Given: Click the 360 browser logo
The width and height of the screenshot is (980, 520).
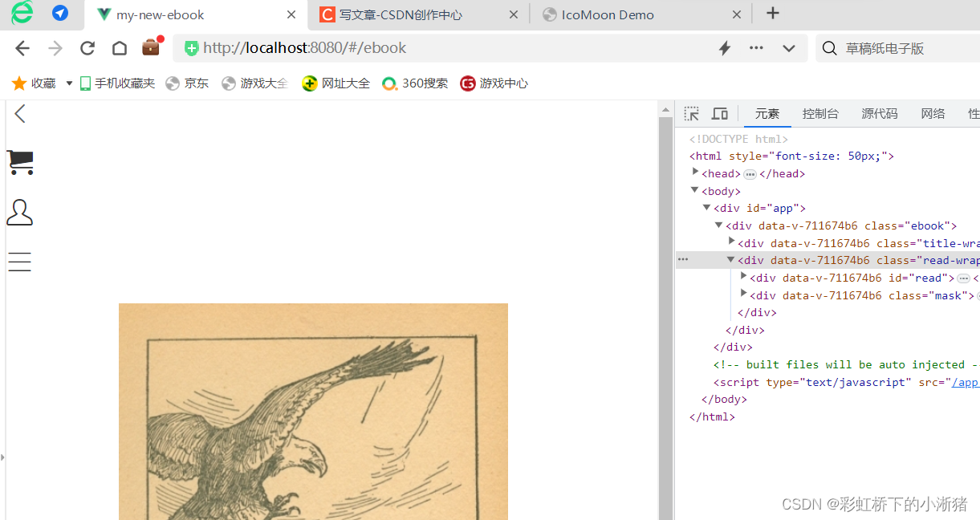Looking at the screenshot, I should pos(22,13).
